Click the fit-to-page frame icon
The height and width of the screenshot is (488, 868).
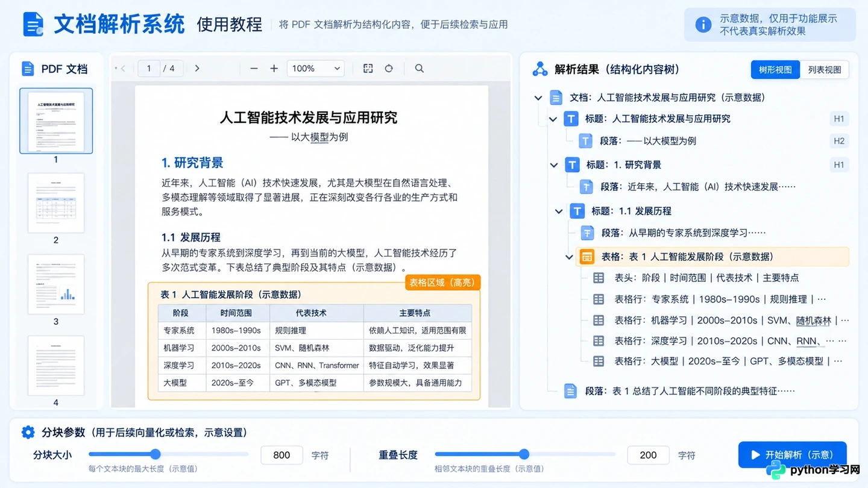pos(368,69)
